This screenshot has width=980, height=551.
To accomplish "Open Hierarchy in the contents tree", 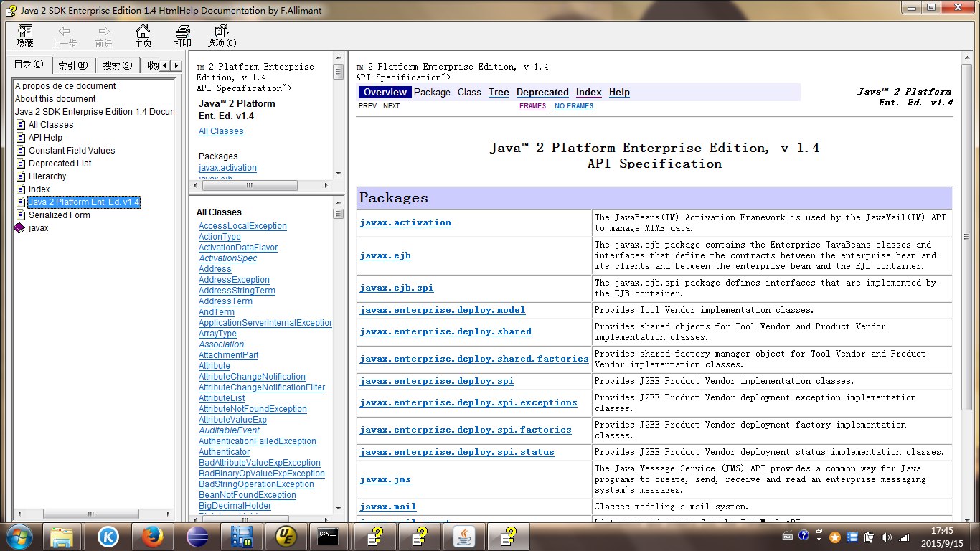I will (47, 176).
